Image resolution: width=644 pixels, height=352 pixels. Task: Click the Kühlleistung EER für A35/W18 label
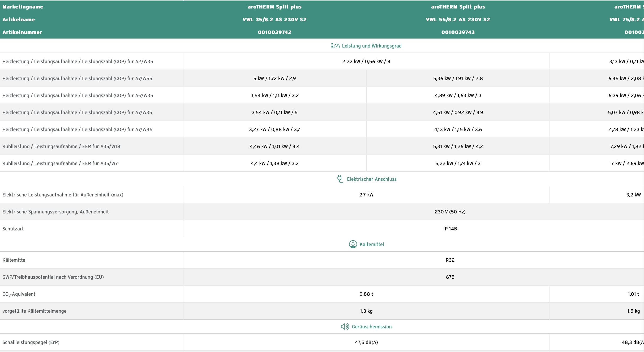[x=61, y=147]
